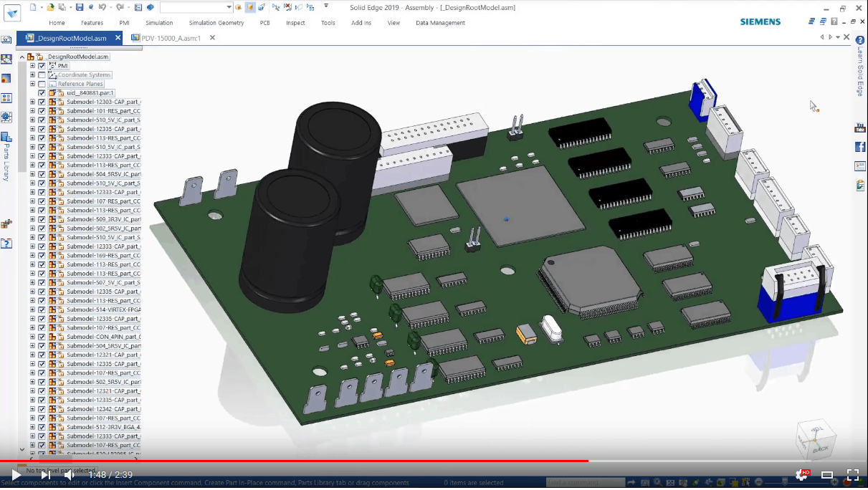Screen dimensions: 868x490
Task: Open the PDV-15000_A.asm:1 document tab
Action: coord(171,38)
